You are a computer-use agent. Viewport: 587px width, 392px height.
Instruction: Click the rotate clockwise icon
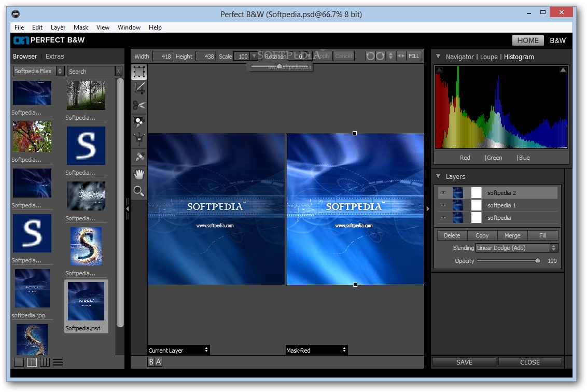point(380,56)
